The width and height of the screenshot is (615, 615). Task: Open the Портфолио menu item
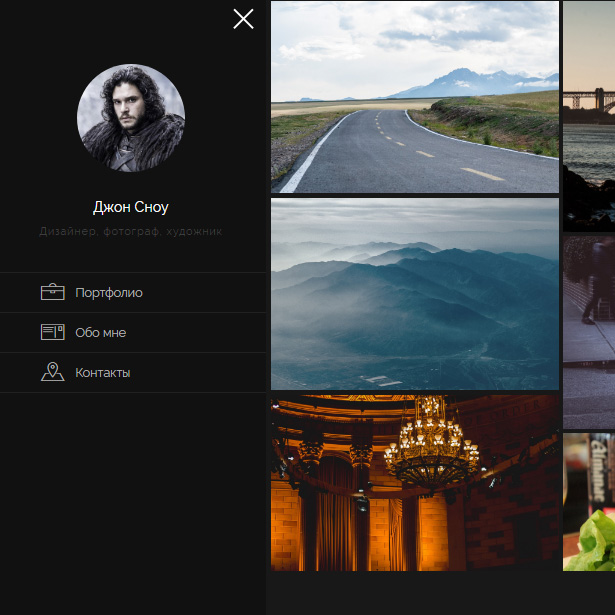(133, 293)
